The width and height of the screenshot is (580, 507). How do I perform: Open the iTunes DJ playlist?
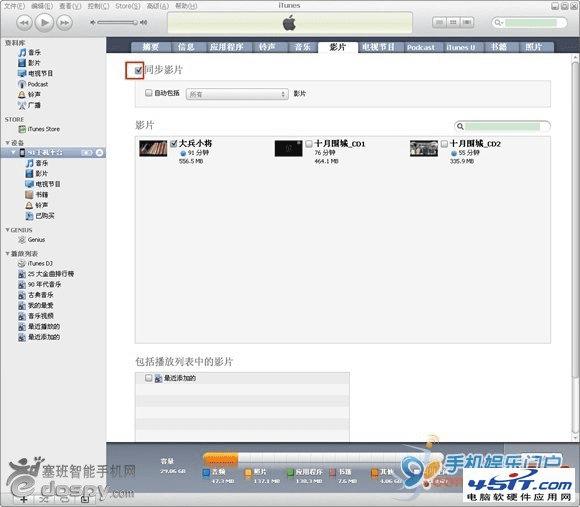(x=36, y=263)
